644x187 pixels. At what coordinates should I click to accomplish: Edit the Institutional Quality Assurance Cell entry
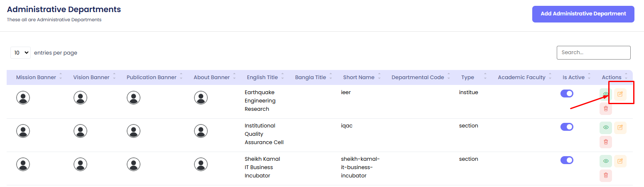click(620, 127)
